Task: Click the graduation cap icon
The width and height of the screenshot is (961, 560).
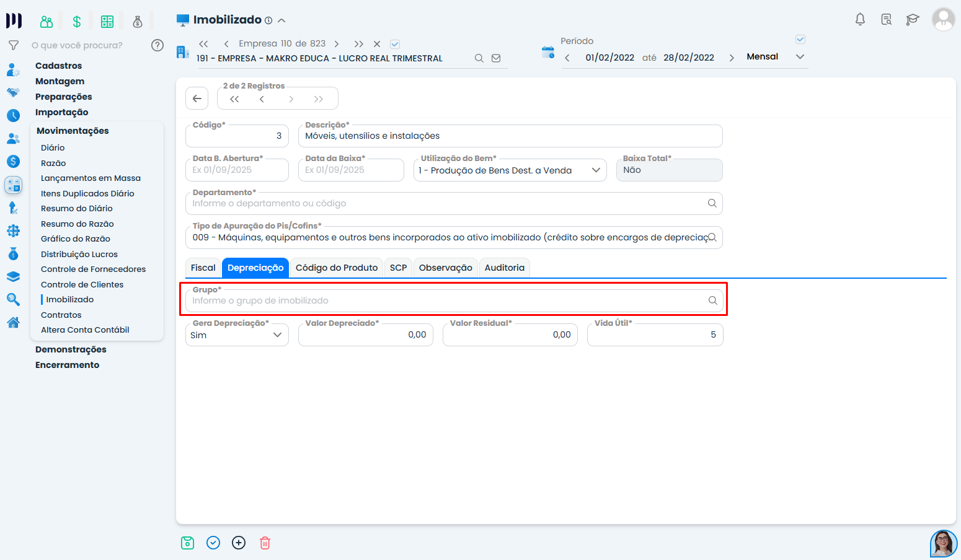Action: [x=912, y=20]
